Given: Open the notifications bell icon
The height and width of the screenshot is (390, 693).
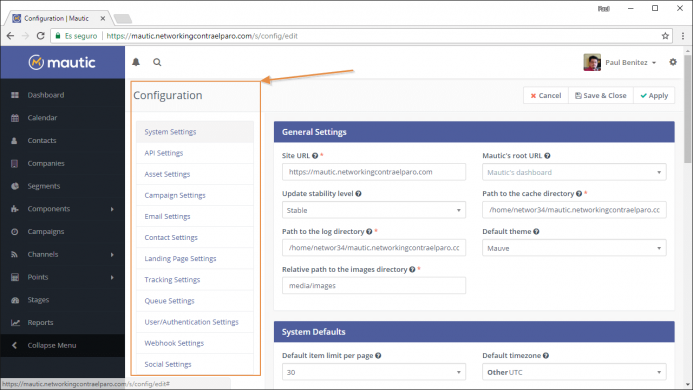Looking at the screenshot, I should click(x=136, y=62).
